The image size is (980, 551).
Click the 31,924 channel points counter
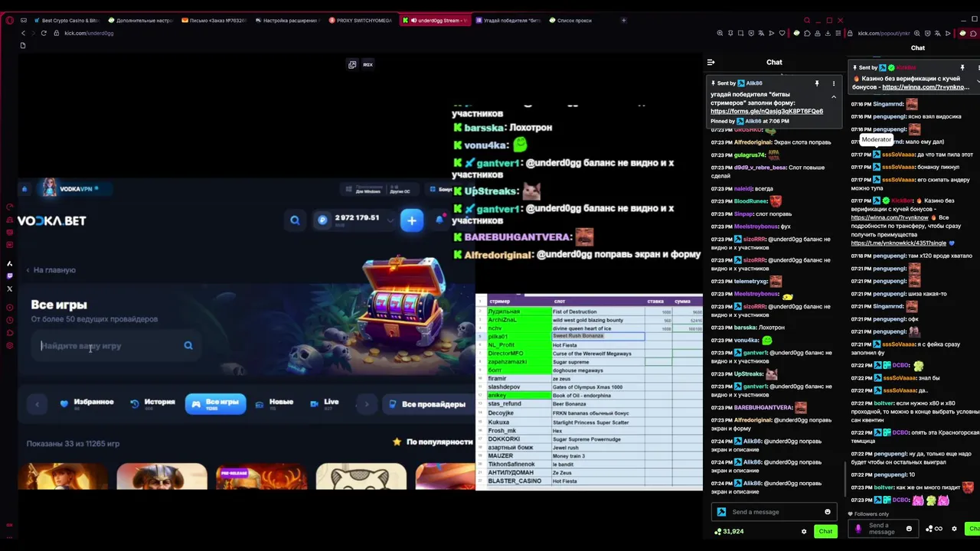coord(729,531)
